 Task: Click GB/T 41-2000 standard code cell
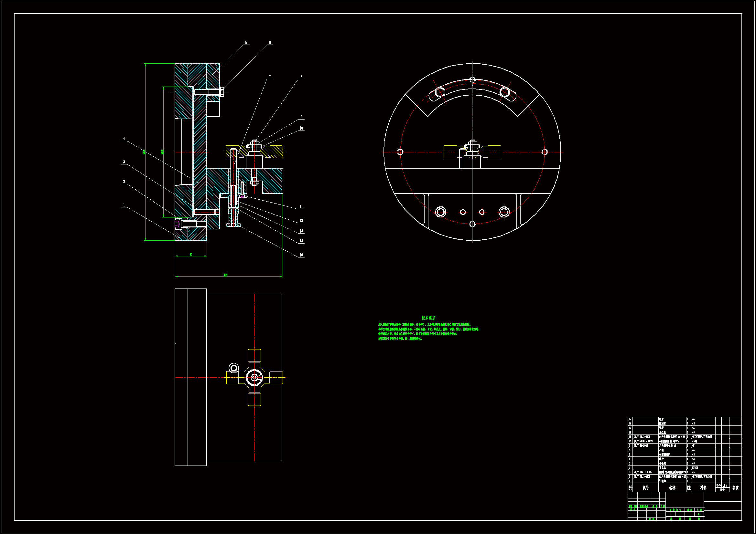coord(641,445)
